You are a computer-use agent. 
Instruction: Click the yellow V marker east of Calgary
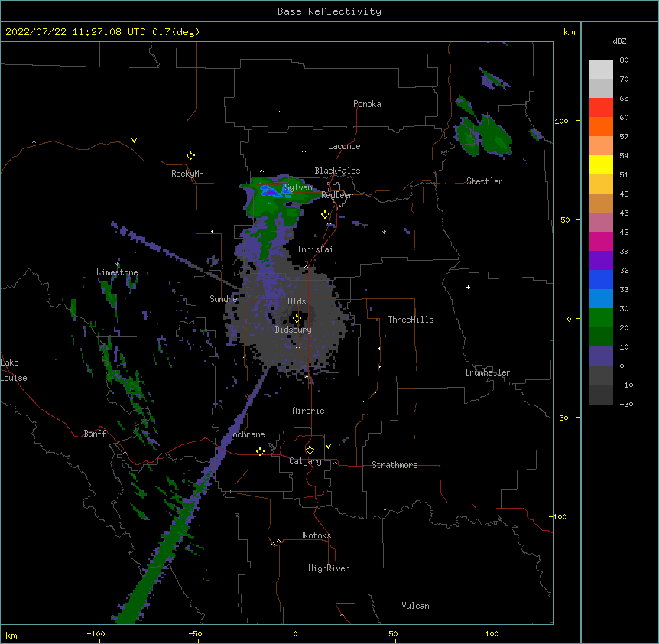tap(328, 447)
